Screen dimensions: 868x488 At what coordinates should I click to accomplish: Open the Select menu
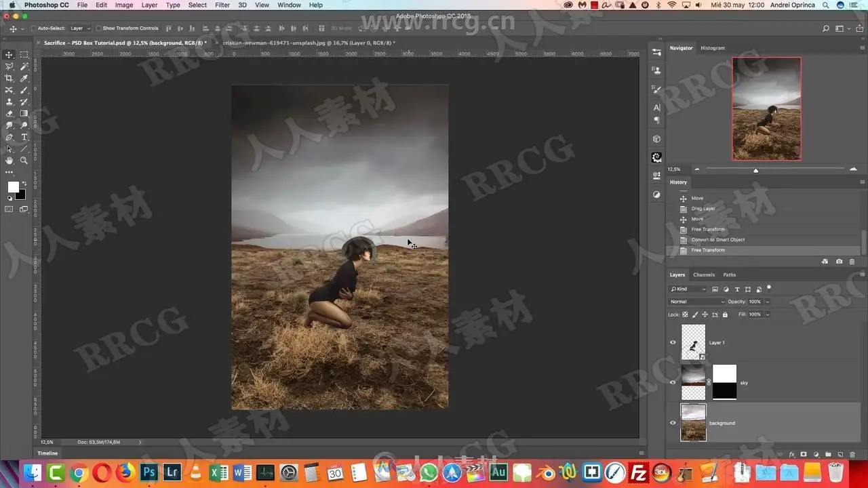(197, 5)
